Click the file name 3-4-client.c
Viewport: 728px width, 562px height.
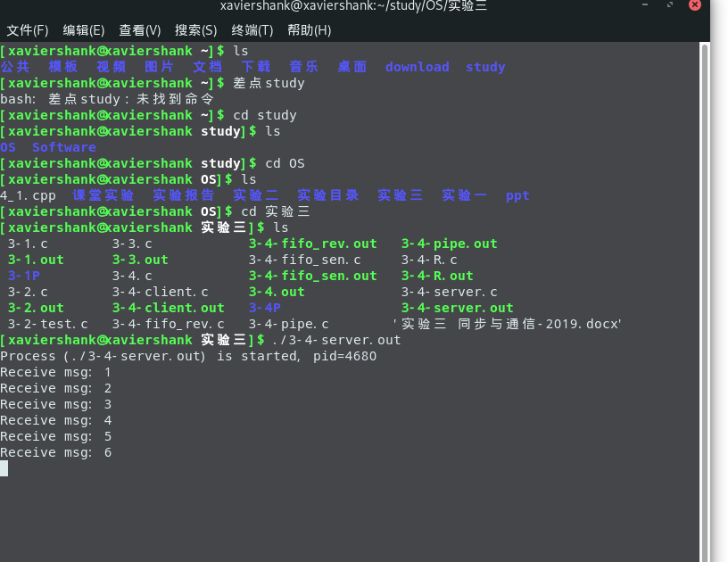click(161, 292)
